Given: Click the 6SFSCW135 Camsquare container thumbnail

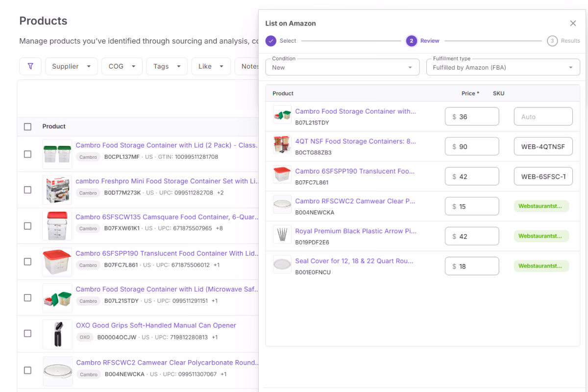Looking at the screenshot, I should (x=57, y=226).
